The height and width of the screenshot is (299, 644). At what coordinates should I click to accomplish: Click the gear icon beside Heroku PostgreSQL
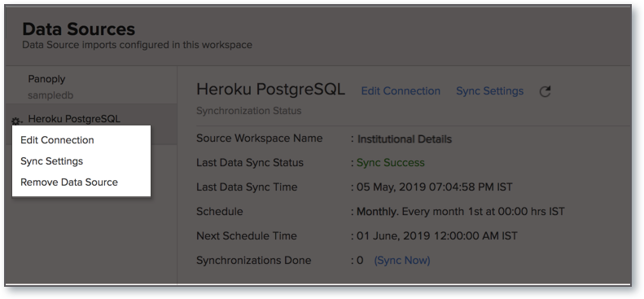[15, 121]
